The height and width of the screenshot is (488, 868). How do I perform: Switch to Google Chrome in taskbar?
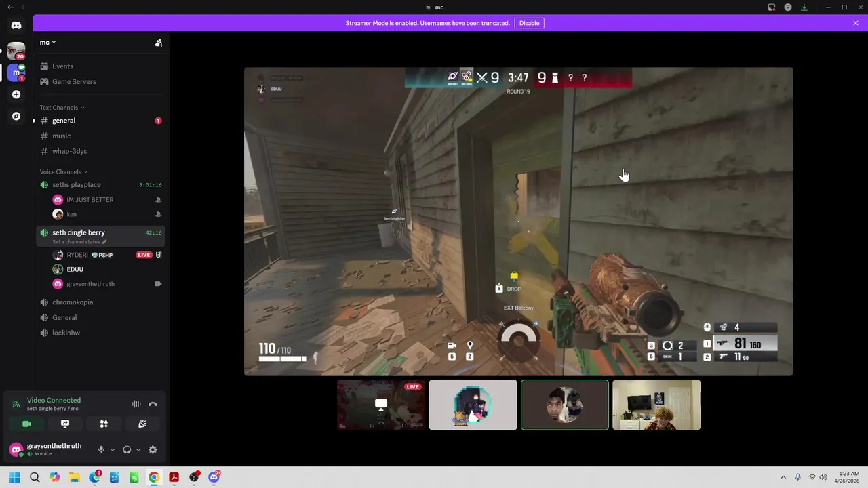tap(154, 477)
